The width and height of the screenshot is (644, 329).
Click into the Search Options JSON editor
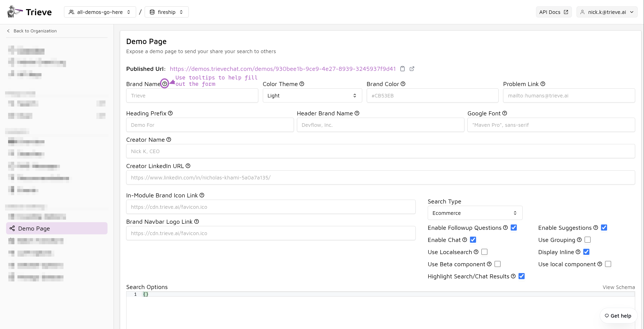click(x=381, y=310)
